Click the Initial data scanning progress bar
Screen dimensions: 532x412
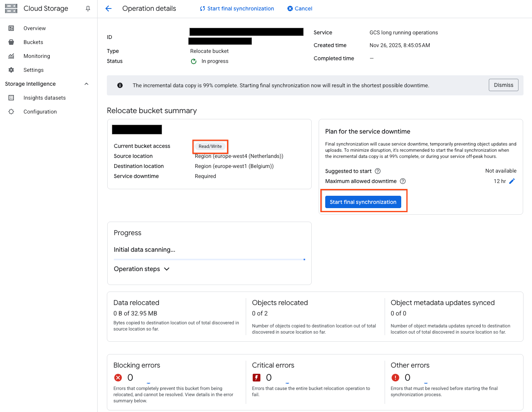209,259
